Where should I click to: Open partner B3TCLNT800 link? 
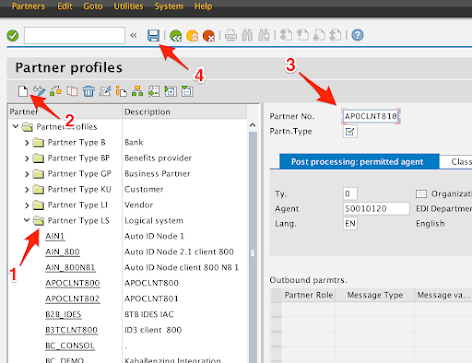tap(71, 330)
